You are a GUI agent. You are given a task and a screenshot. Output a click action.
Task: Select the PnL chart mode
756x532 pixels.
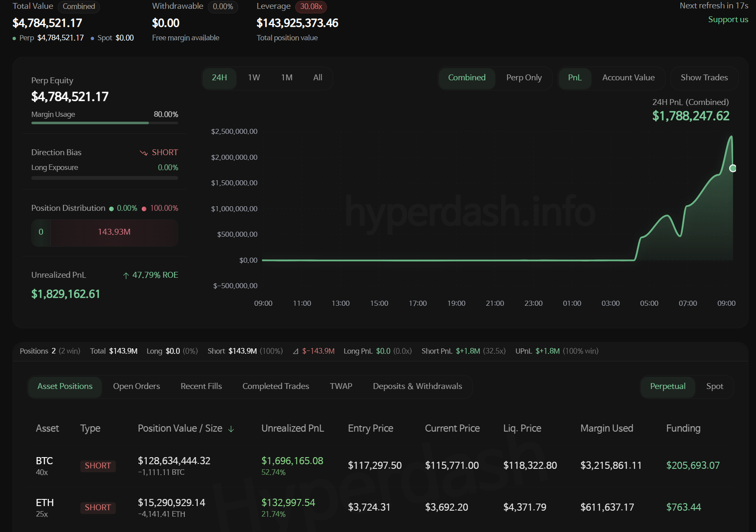575,78
